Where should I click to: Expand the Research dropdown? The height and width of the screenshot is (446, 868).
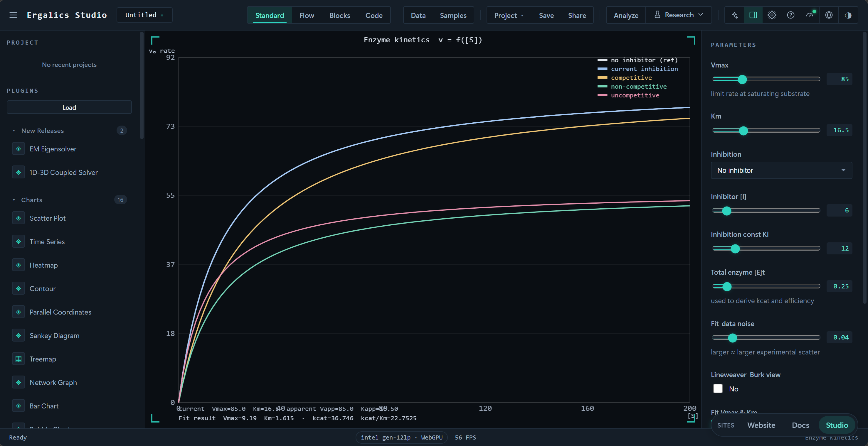679,15
